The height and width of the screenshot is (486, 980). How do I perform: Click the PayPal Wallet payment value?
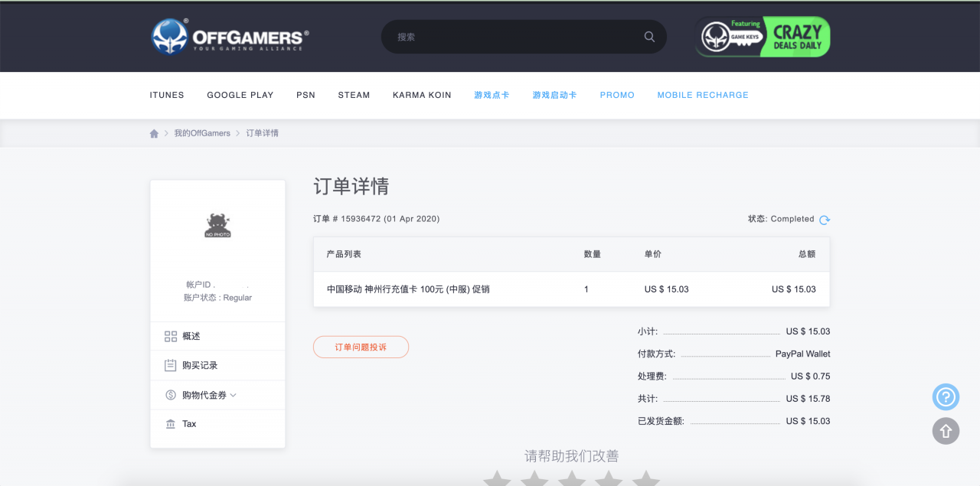click(803, 354)
